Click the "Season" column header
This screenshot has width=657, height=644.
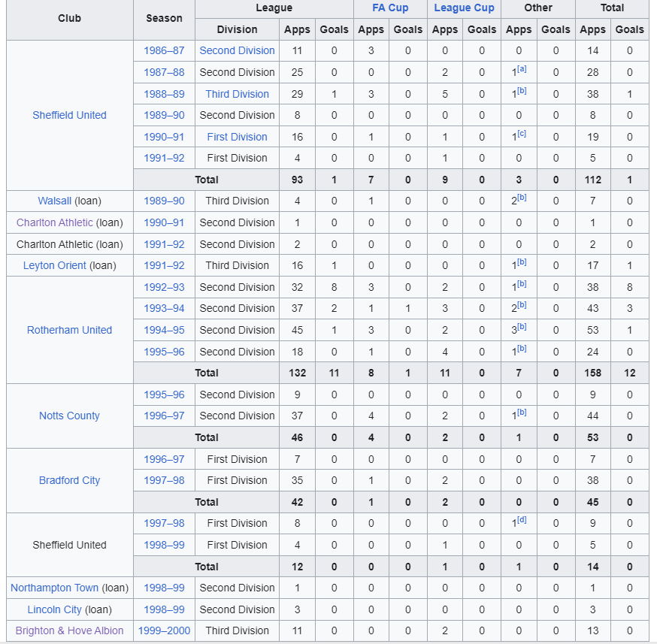click(x=164, y=19)
